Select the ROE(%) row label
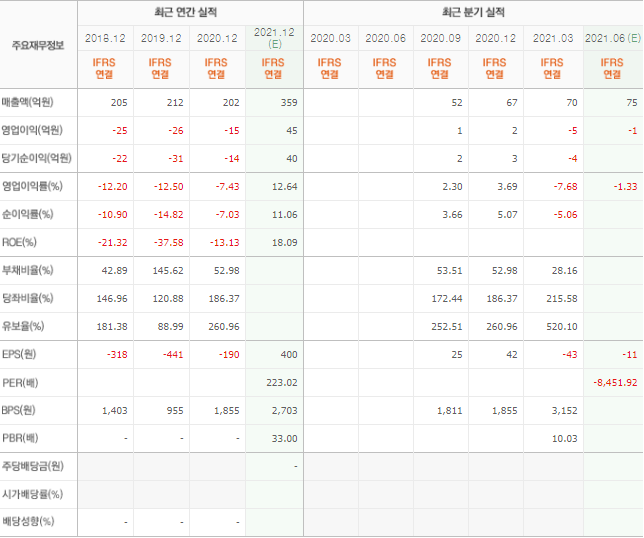Screen dimensions: 644x538 click(19, 242)
